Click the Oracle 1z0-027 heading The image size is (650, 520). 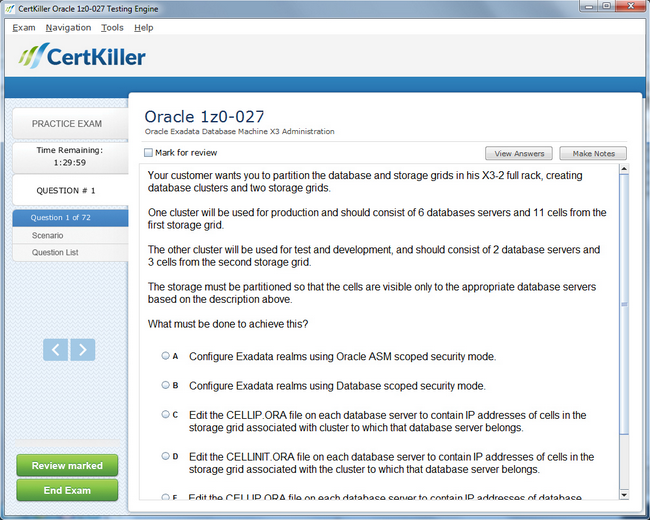[x=204, y=117]
